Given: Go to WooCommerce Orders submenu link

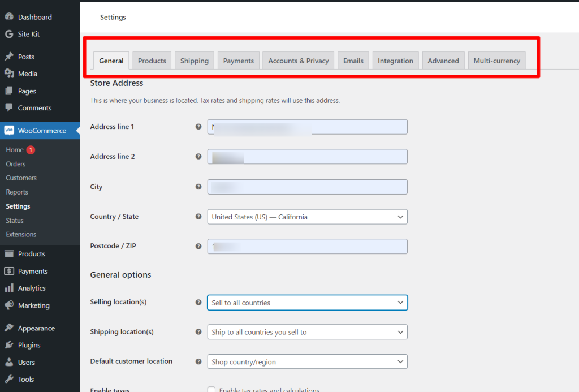Looking at the screenshot, I should coord(16,164).
